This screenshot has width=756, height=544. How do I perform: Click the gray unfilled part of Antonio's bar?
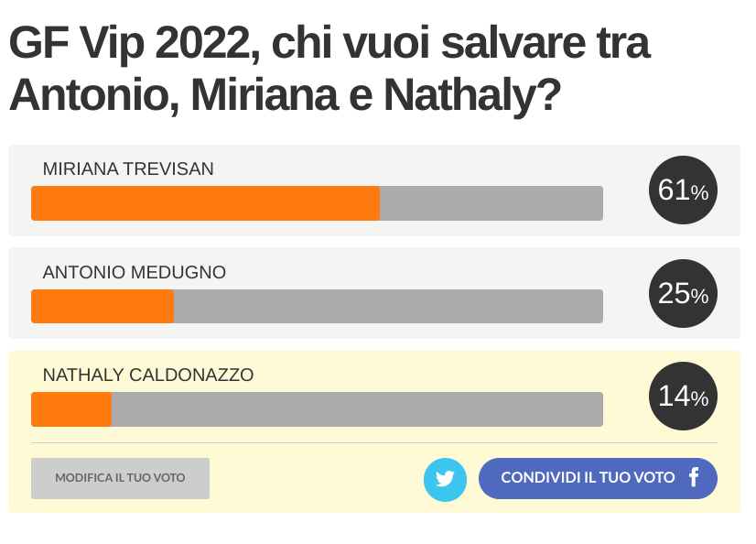(388, 306)
